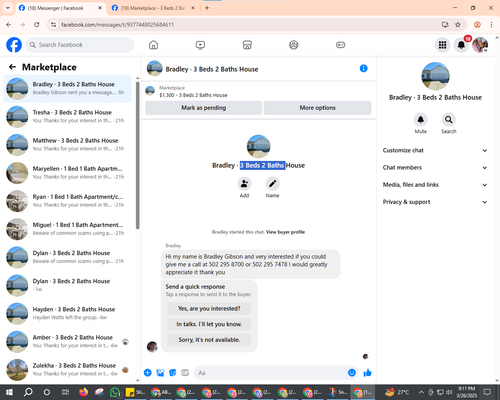Image resolution: width=500 pixels, height=400 pixels.
Task: Attach a photo file icon in composer
Action: 160,373
